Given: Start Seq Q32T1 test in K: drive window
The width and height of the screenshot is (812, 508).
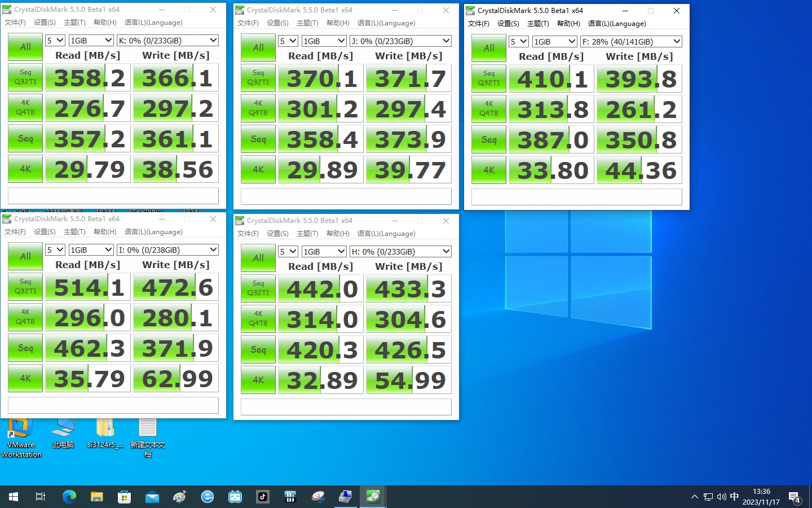Looking at the screenshot, I should [25, 77].
